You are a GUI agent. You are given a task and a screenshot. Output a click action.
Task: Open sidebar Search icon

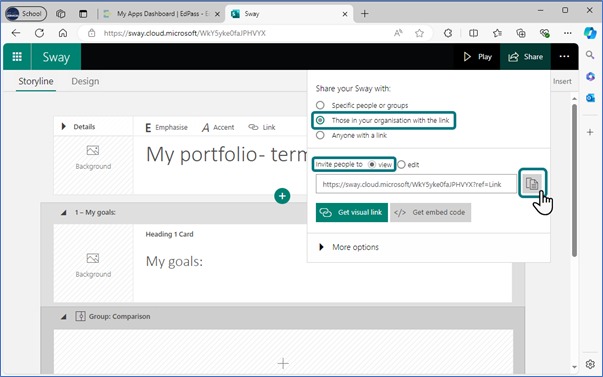590,55
